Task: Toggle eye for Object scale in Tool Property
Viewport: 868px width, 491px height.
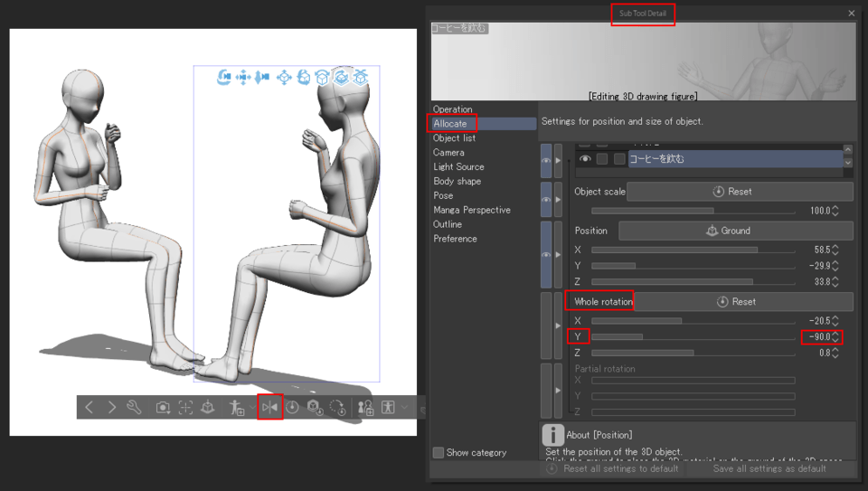Action: (546, 199)
